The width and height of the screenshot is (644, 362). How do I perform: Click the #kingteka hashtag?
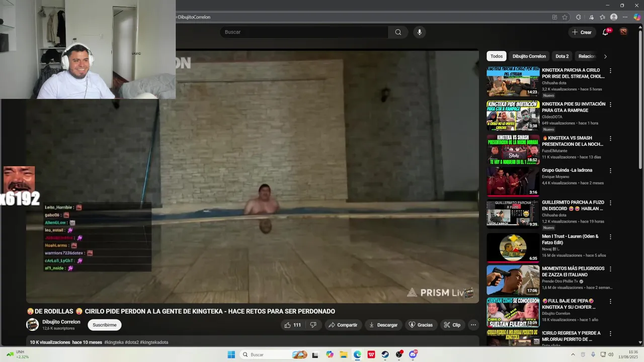114,342
